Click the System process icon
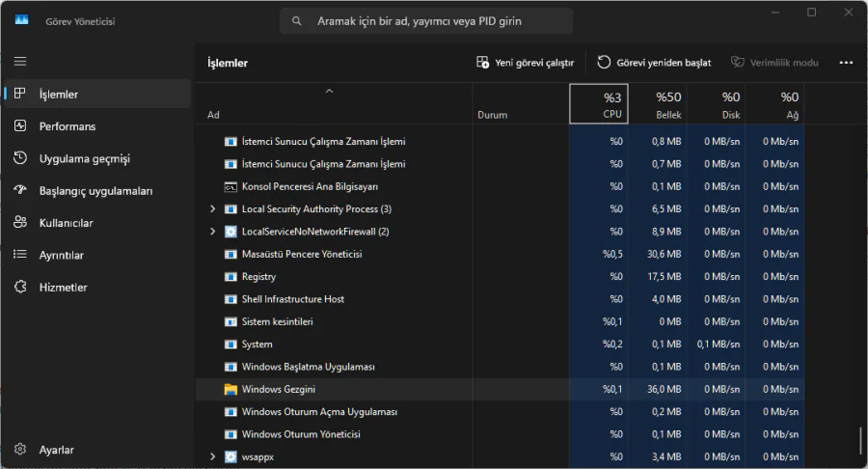This screenshot has width=868, height=469. [231, 344]
